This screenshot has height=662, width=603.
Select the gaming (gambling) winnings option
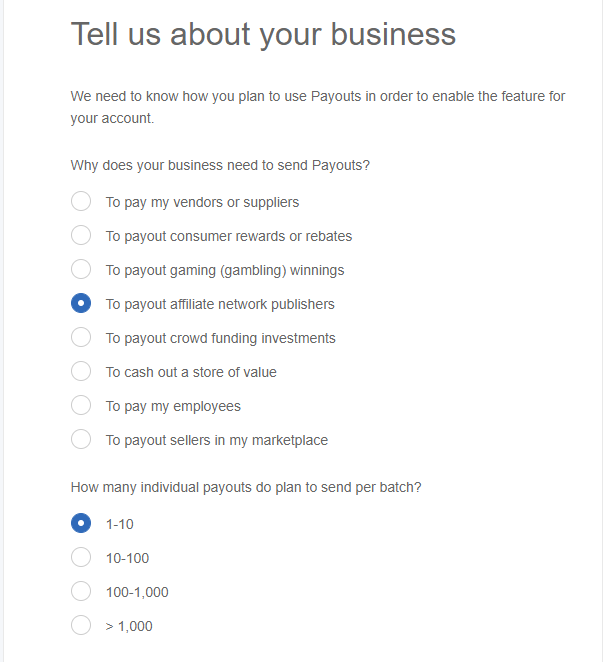(x=81, y=270)
